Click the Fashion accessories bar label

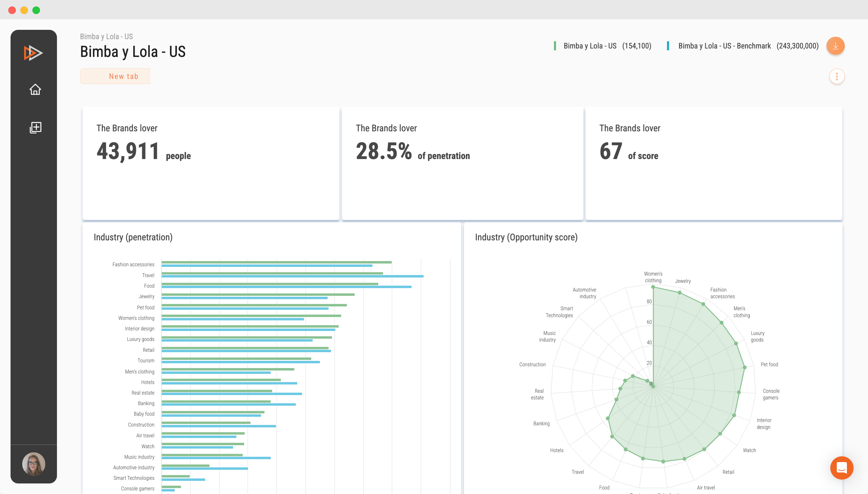(x=134, y=264)
